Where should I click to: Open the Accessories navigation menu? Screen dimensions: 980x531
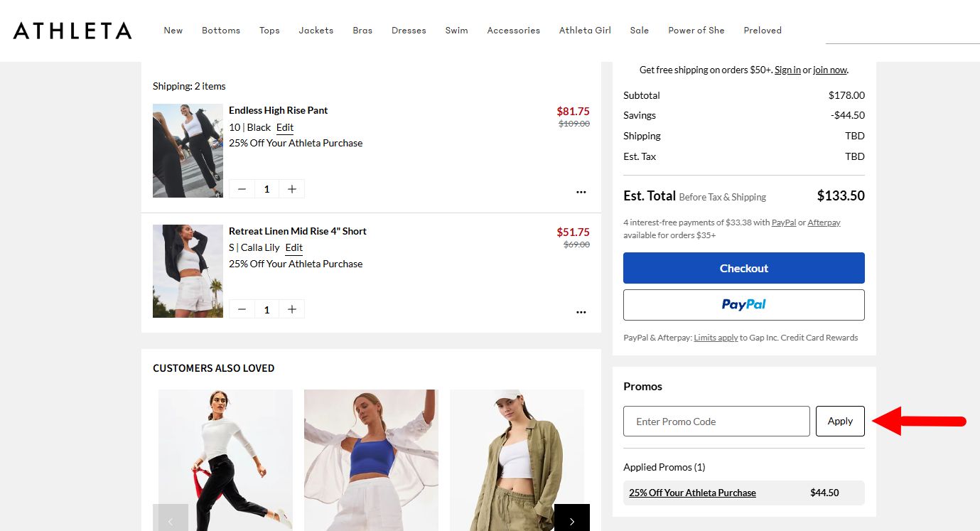(513, 30)
